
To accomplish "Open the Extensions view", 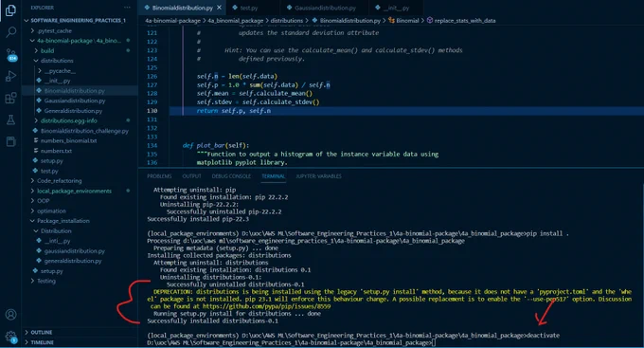I will [10, 98].
